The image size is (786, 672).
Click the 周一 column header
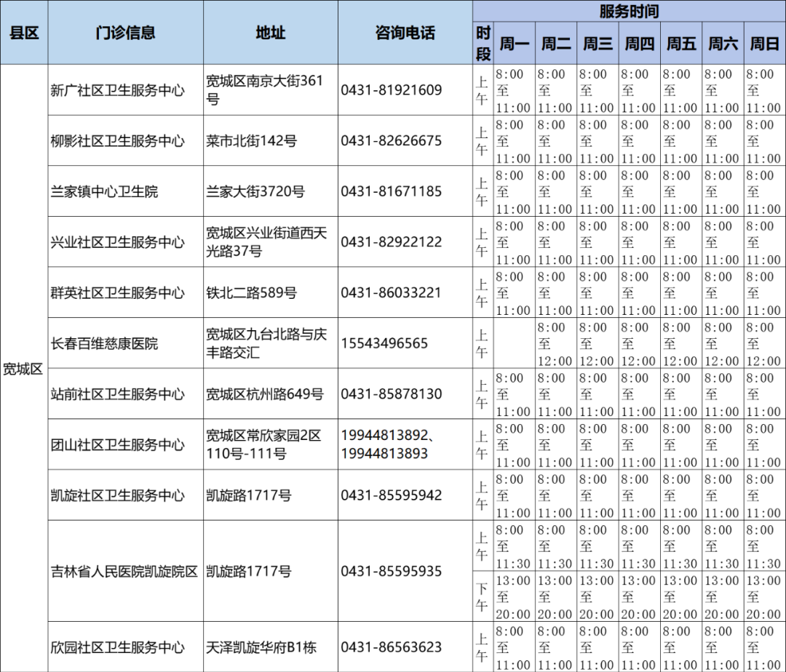(514, 44)
